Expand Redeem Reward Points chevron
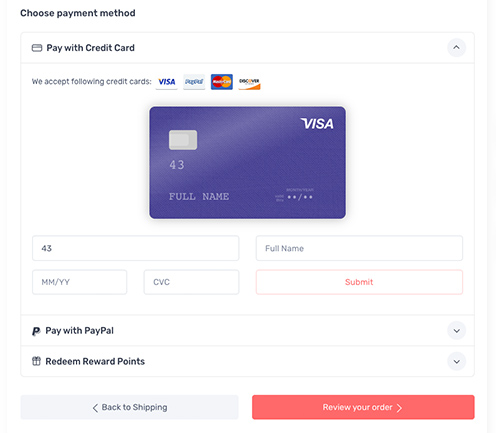496x433 pixels. (x=456, y=361)
